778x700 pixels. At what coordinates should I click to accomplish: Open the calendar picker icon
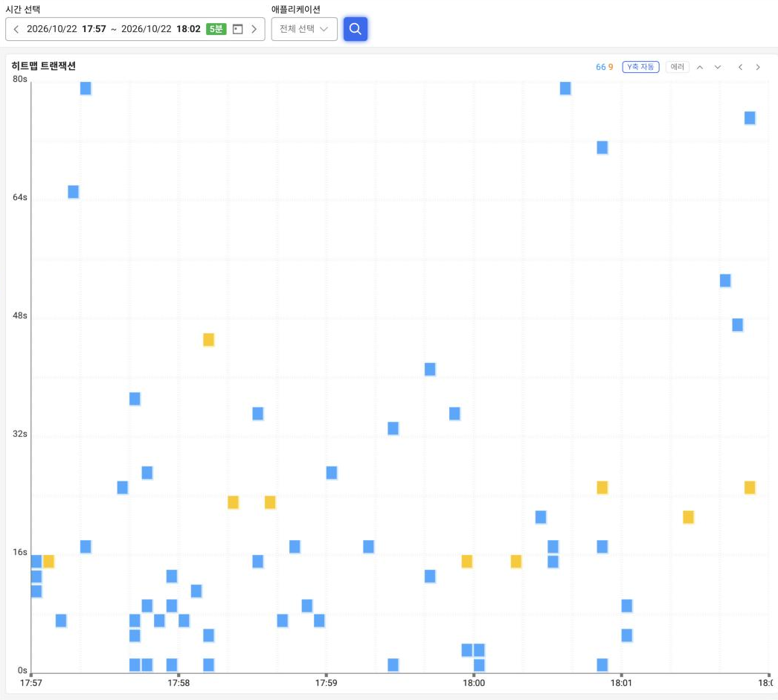238,29
